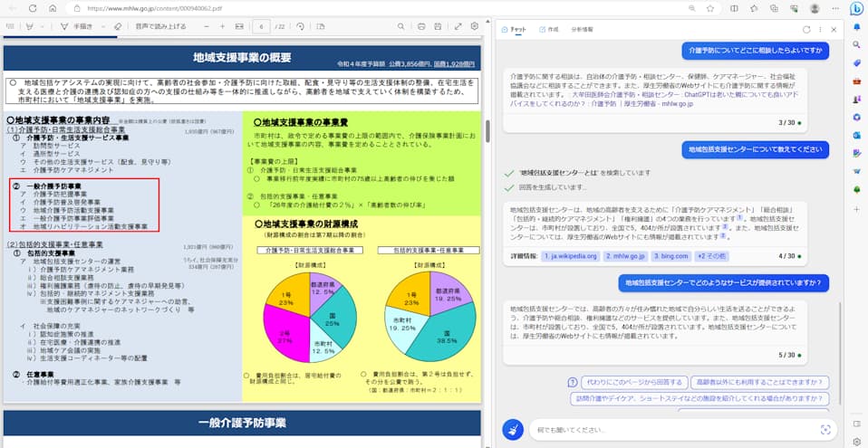Click the citation superscript after 行っています
The image size is (868, 448).
coord(738,218)
